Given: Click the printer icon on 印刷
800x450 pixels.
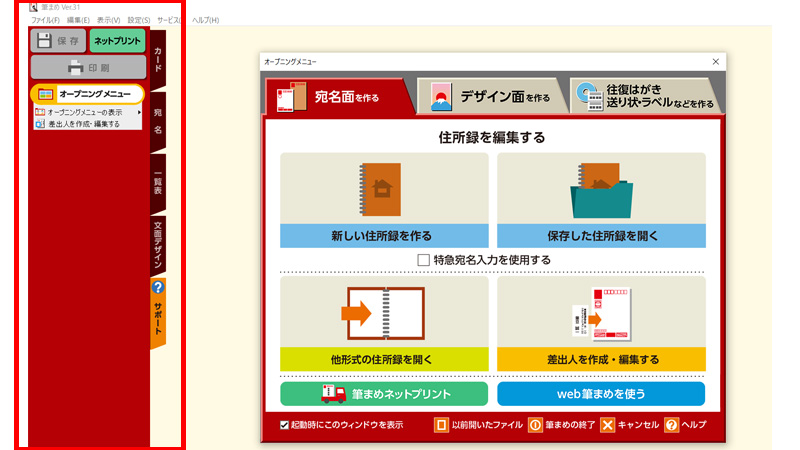Looking at the screenshot, I should click(76, 67).
